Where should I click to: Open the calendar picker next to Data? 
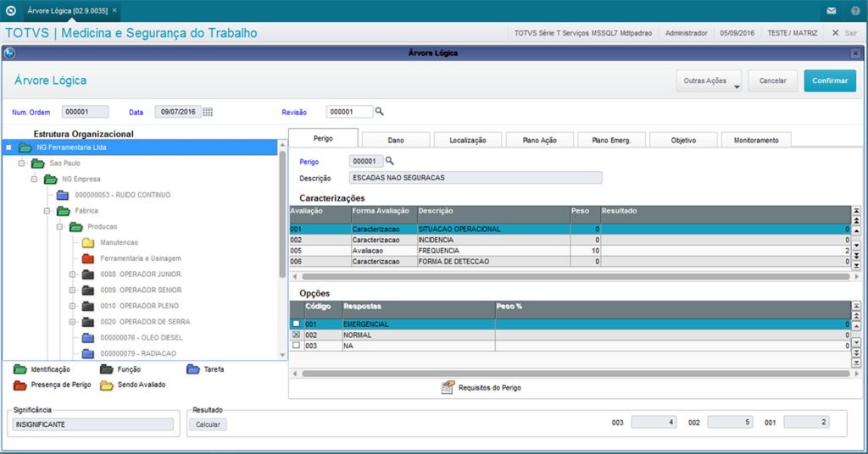tap(208, 113)
